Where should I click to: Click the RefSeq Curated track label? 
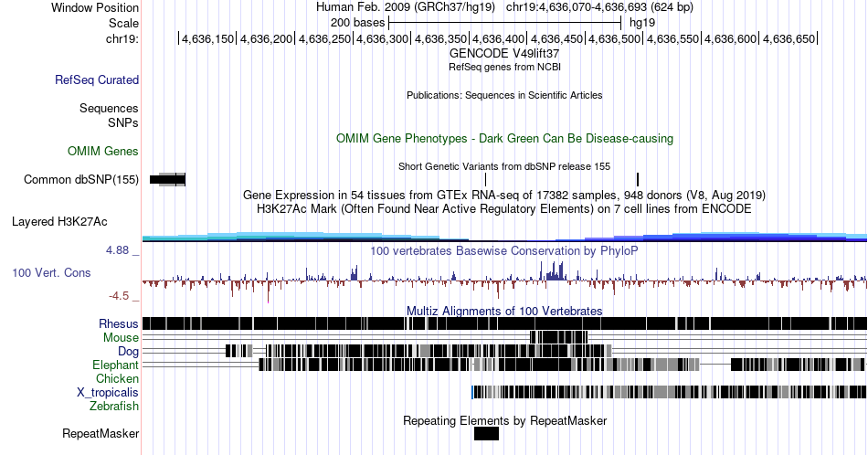coord(97,79)
